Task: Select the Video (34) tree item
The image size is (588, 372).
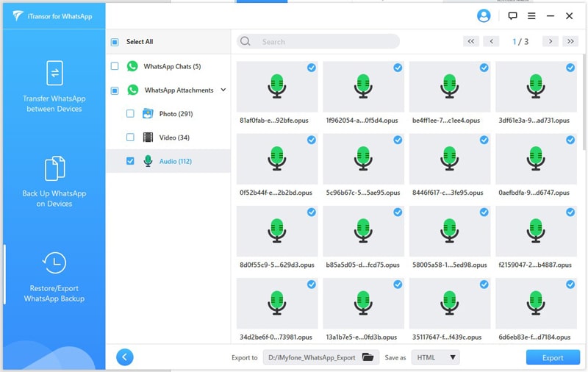Action: click(168, 137)
